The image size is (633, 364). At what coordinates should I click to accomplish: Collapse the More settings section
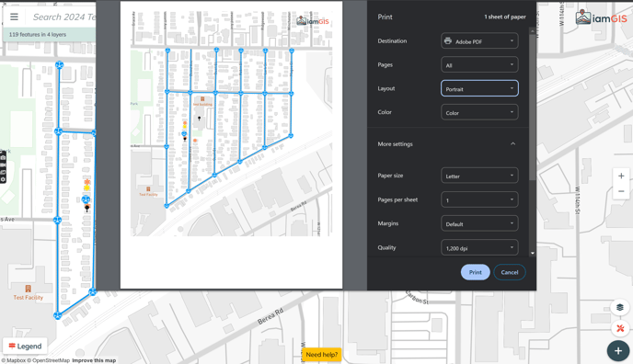pos(512,144)
